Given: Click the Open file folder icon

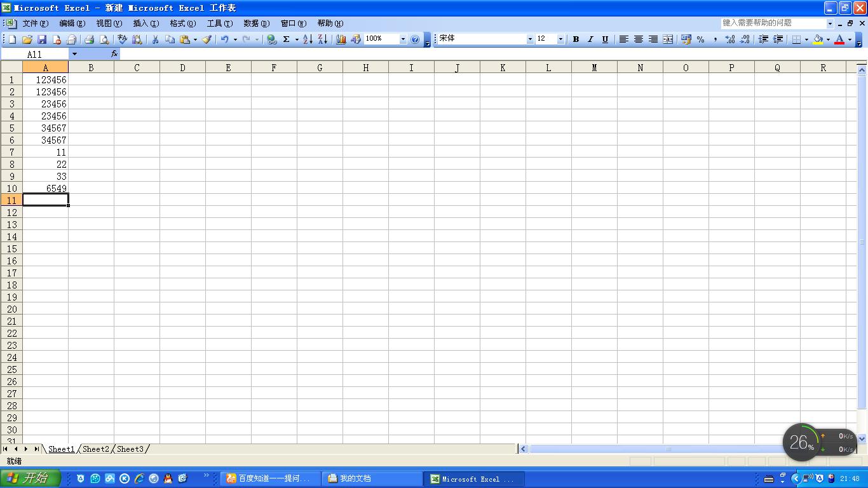Looking at the screenshot, I should pyautogui.click(x=27, y=39).
